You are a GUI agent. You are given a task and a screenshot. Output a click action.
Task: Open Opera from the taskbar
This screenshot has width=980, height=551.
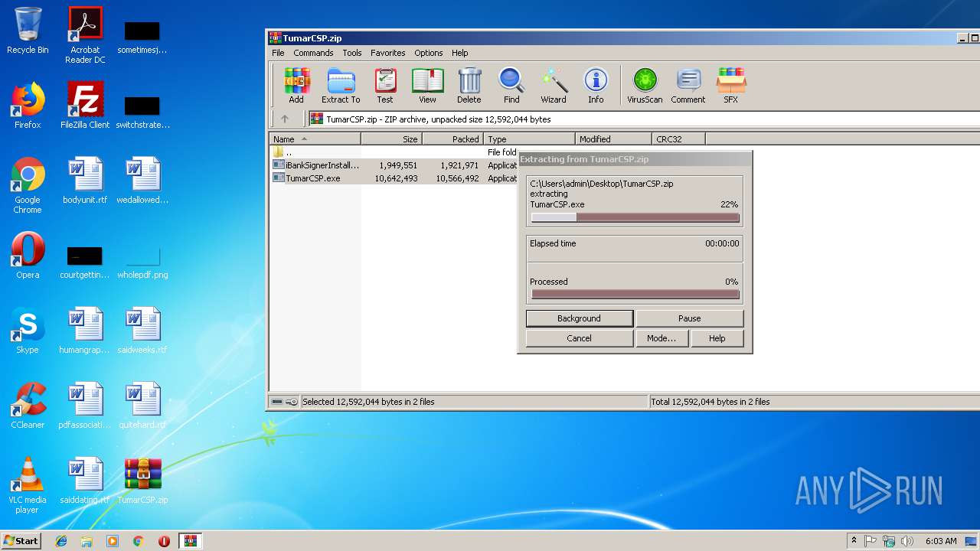click(164, 541)
